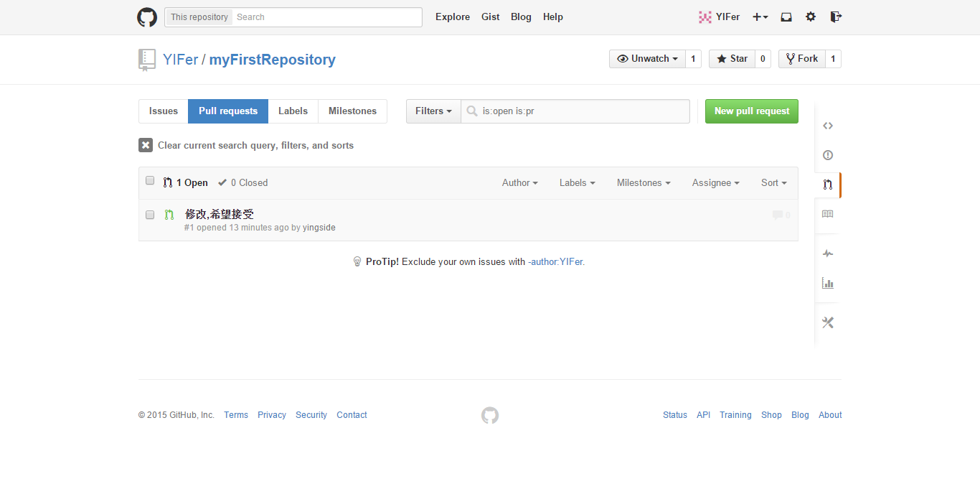Open the Terms footer link
Screen dimensions: 980x479
[x=236, y=415]
